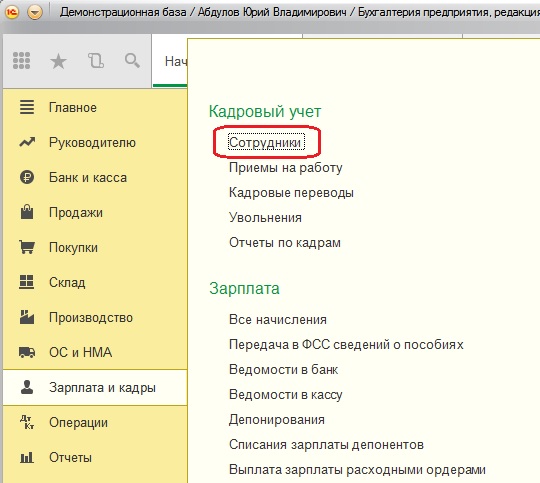
Task: Click the Покупки cart icon
Action: [27, 247]
